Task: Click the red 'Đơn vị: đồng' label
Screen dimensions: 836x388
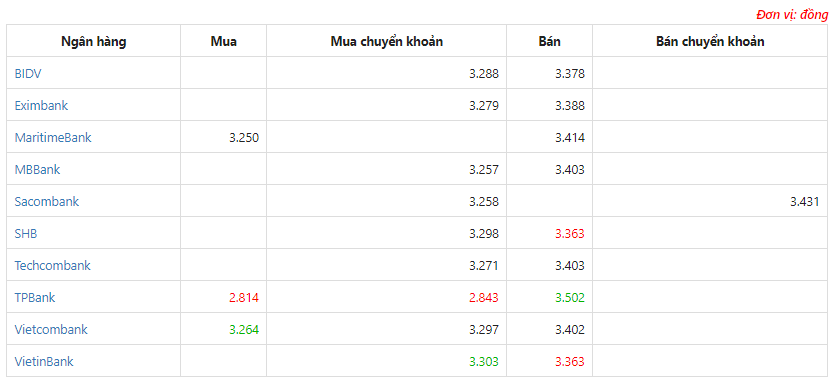Action: [792, 14]
